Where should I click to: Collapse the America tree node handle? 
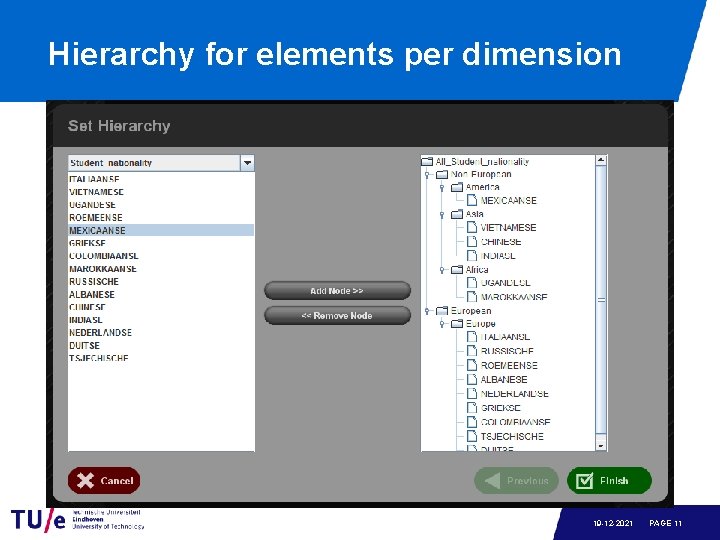click(442, 187)
